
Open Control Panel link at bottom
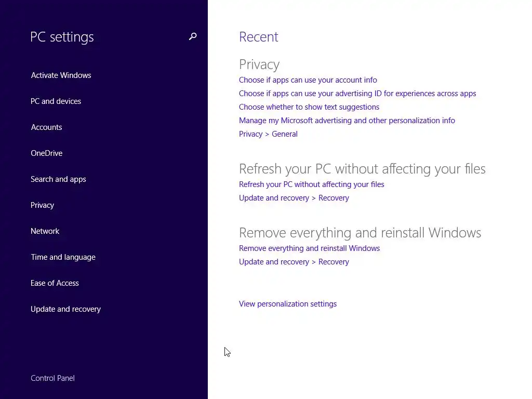click(x=52, y=378)
